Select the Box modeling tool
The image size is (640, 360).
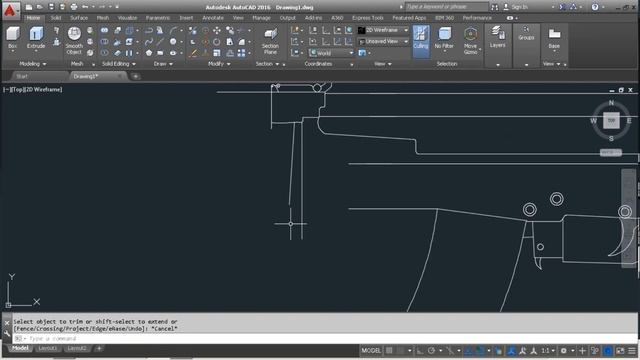(13, 38)
